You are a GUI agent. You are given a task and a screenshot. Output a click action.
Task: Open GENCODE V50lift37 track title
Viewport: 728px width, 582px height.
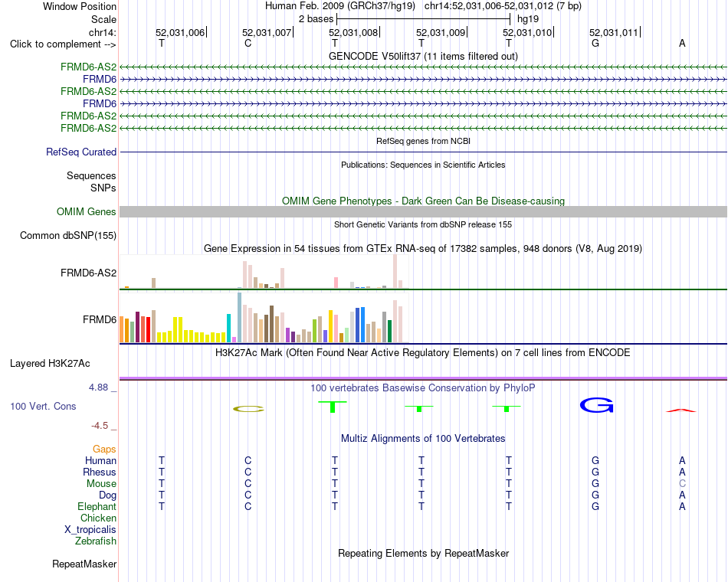point(423,56)
